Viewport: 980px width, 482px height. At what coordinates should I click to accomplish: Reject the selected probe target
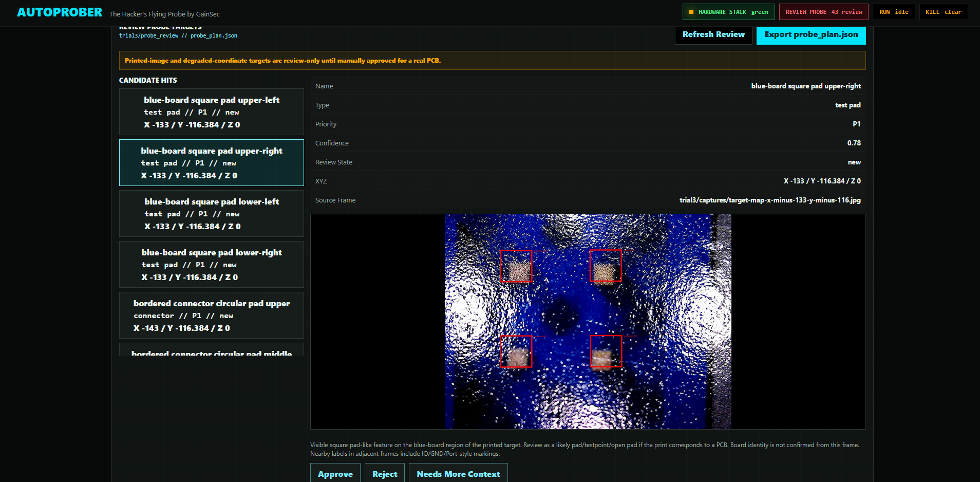tap(384, 473)
